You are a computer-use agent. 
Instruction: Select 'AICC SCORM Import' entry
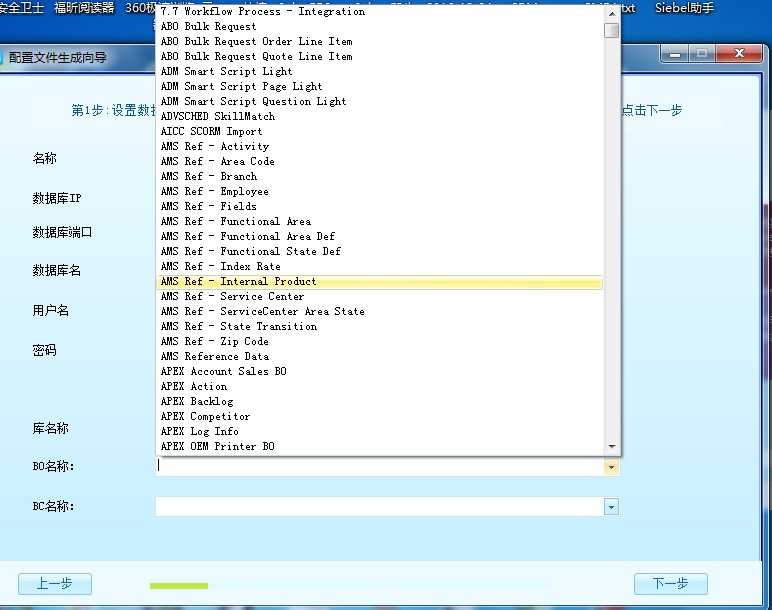[379, 131]
